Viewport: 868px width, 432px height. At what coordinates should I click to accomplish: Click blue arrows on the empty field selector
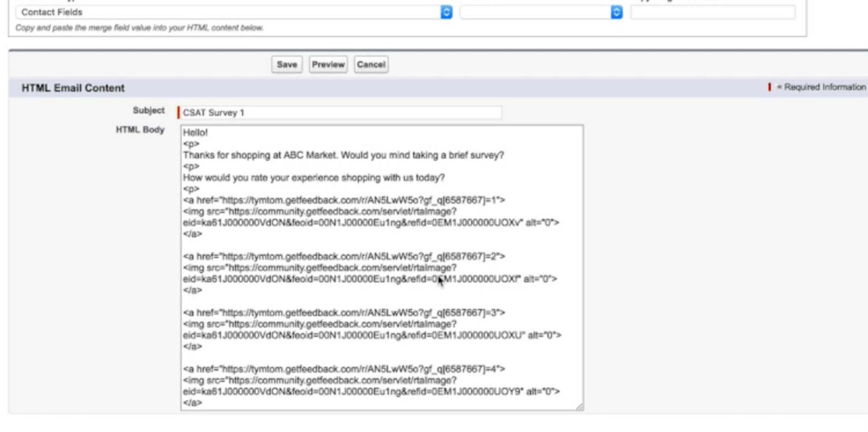pos(616,12)
